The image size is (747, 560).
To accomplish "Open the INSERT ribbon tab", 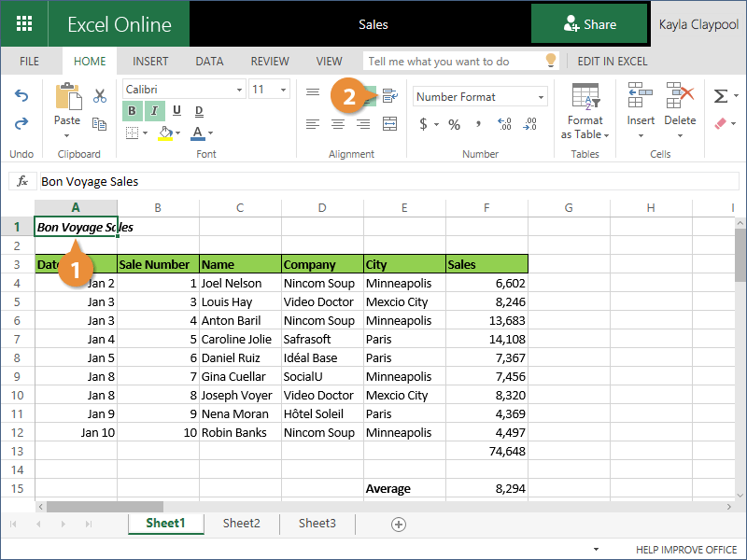I will click(x=150, y=62).
